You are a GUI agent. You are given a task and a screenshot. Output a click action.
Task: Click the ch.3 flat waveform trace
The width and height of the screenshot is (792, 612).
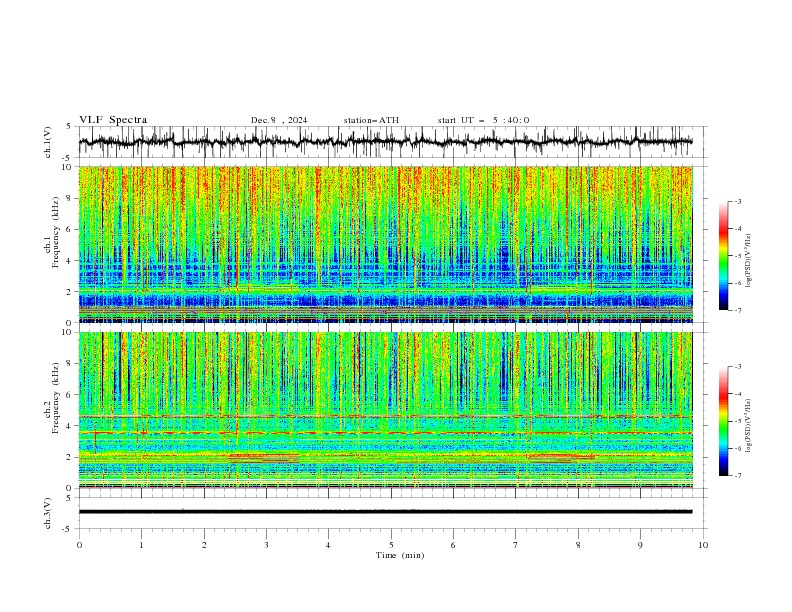click(x=385, y=512)
